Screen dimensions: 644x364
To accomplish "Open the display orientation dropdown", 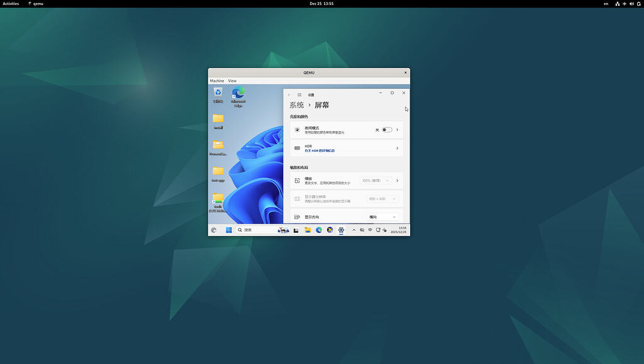I will (x=383, y=217).
